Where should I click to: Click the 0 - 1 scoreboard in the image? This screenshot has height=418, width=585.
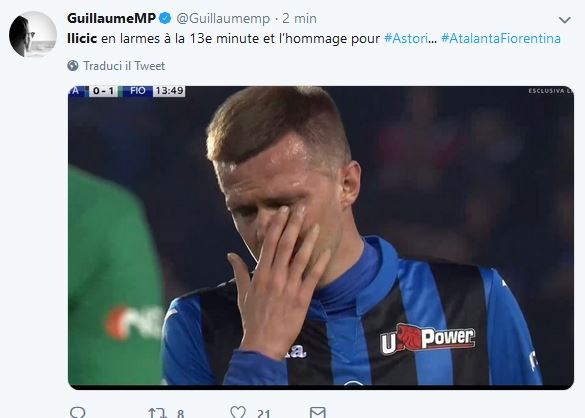103,91
